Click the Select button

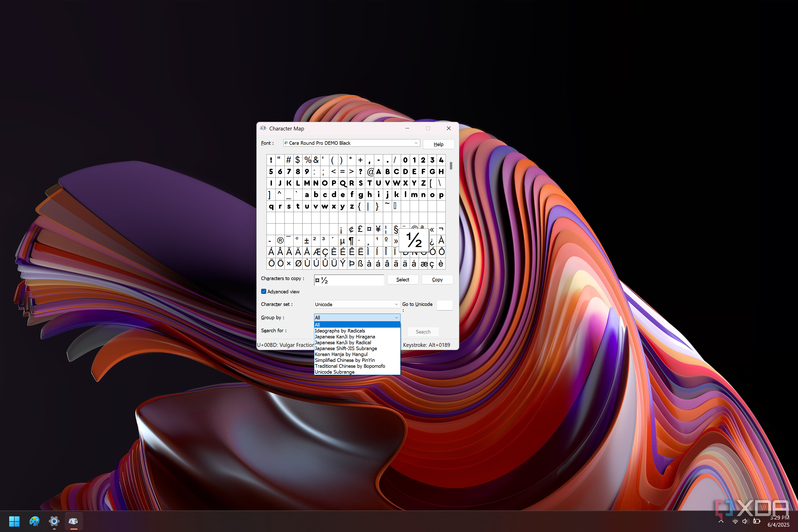403,280
